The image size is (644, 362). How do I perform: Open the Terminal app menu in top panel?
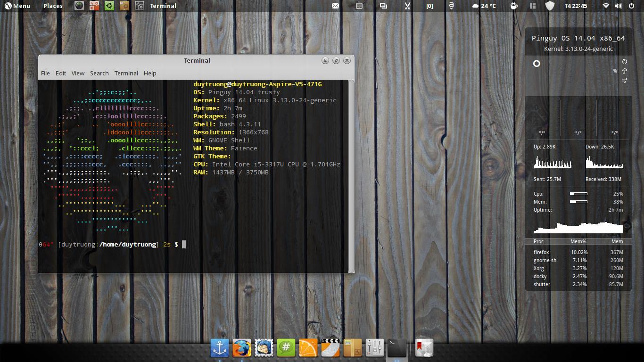click(163, 6)
